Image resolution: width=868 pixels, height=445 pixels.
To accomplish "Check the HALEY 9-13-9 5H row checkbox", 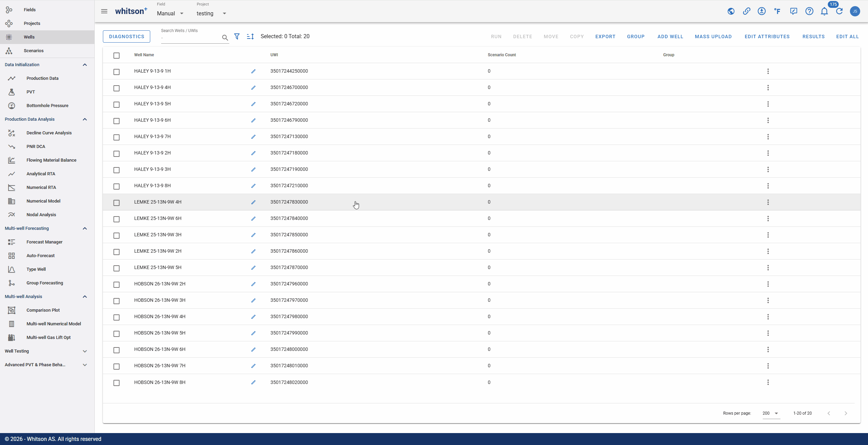I will click(117, 104).
